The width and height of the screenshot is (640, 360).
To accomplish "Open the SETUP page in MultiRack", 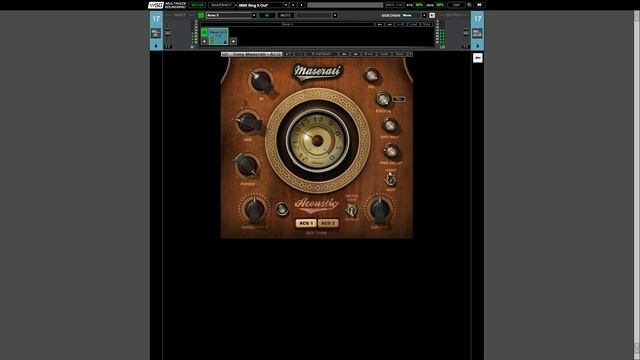I will click(x=197, y=5).
